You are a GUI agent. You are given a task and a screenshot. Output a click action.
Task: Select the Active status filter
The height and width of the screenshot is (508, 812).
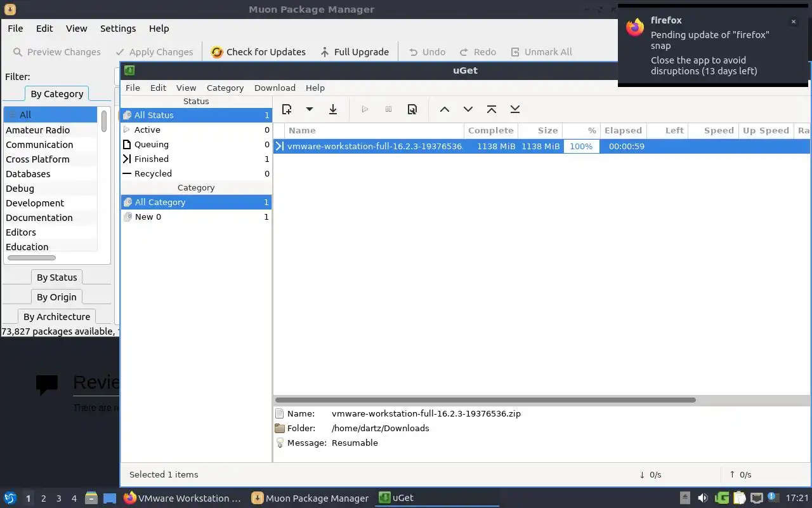click(x=196, y=130)
